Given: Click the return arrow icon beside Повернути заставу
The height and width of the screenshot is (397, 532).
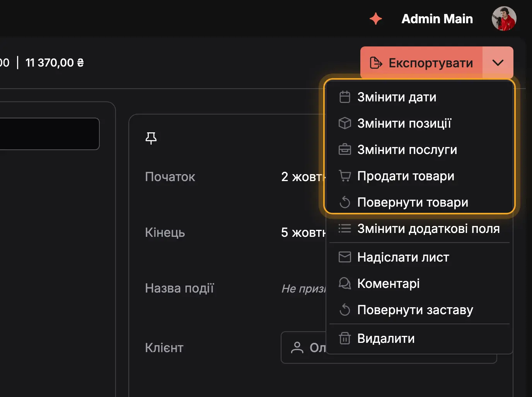Looking at the screenshot, I should 344,310.
